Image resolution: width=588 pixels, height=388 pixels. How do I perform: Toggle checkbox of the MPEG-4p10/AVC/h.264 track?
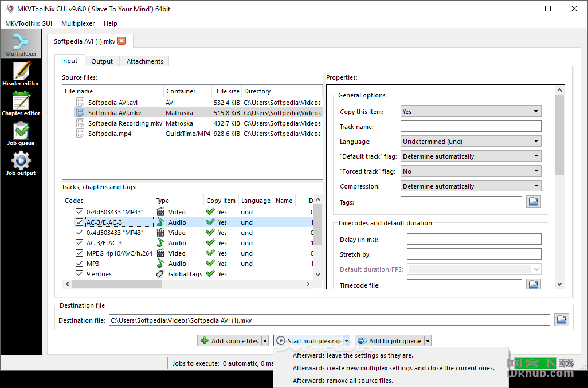79,253
